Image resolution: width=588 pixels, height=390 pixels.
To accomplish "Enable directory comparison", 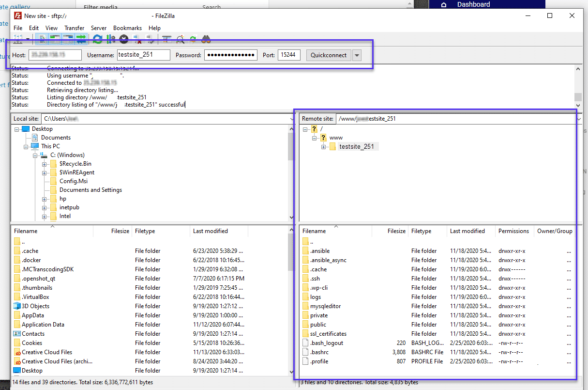I will pyautogui.click(x=180, y=39).
